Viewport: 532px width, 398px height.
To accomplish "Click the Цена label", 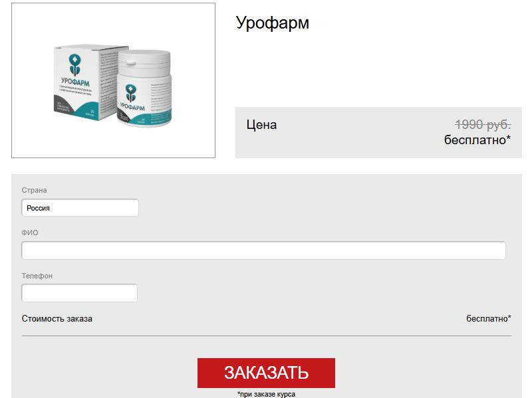I will [x=261, y=125].
